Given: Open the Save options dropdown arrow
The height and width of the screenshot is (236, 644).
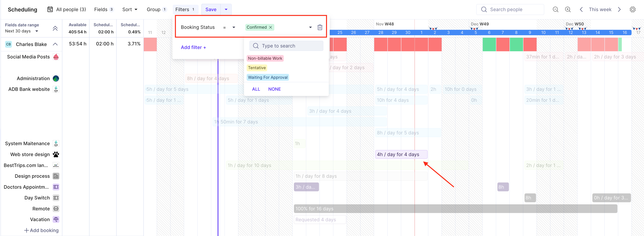Looking at the screenshot, I should (x=226, y=9).
